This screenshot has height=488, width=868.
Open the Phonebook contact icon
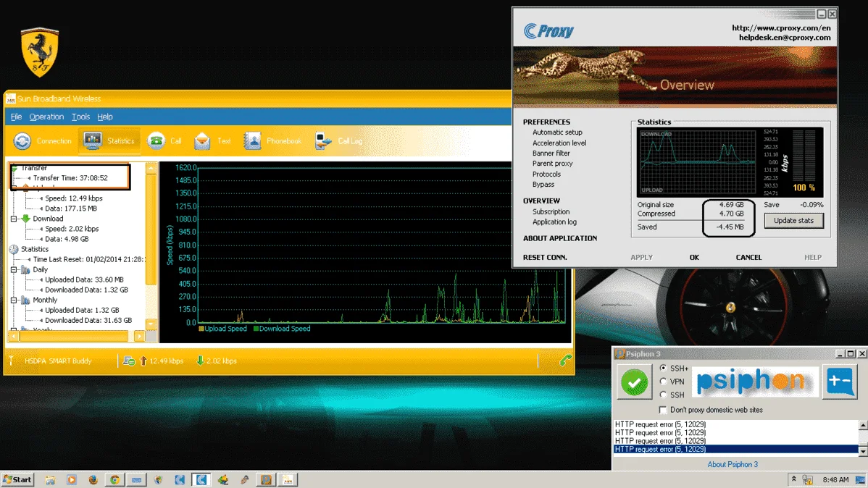(x=252, y=141)
